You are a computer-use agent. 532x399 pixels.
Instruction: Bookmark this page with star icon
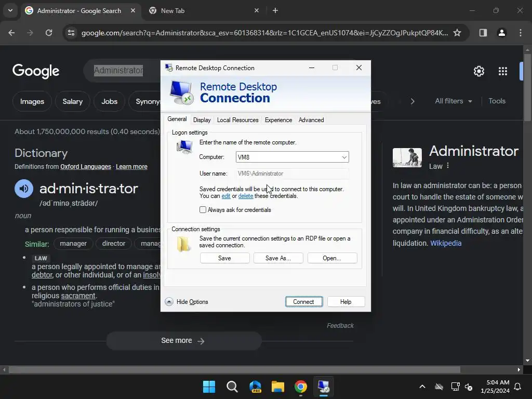pos(457,33)
